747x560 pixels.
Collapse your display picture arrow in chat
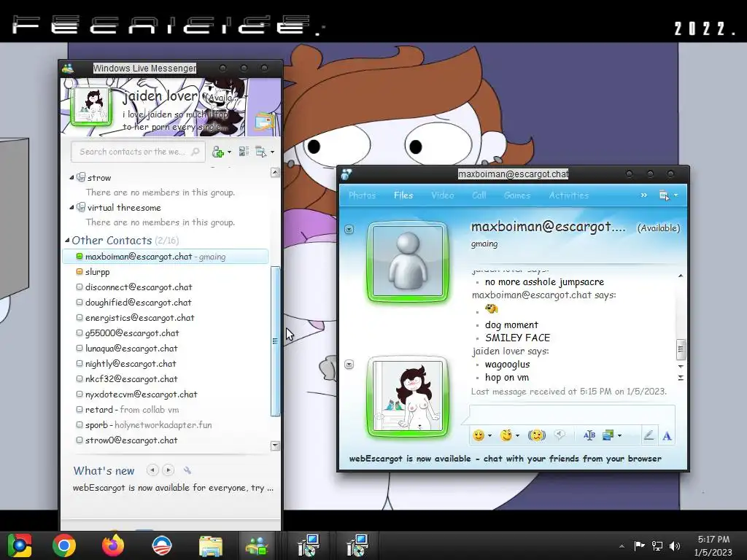pyautogui.click(x=349, y=365)
